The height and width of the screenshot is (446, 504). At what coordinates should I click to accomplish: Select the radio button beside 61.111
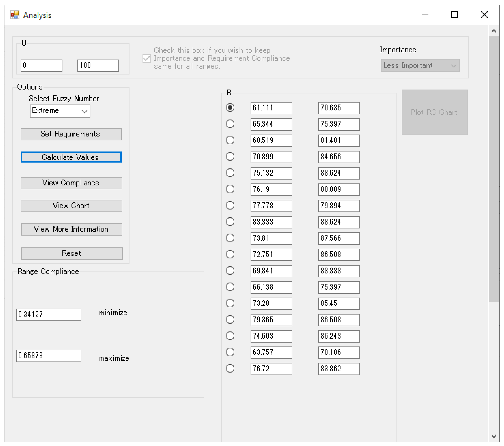[x=230, y=108]
